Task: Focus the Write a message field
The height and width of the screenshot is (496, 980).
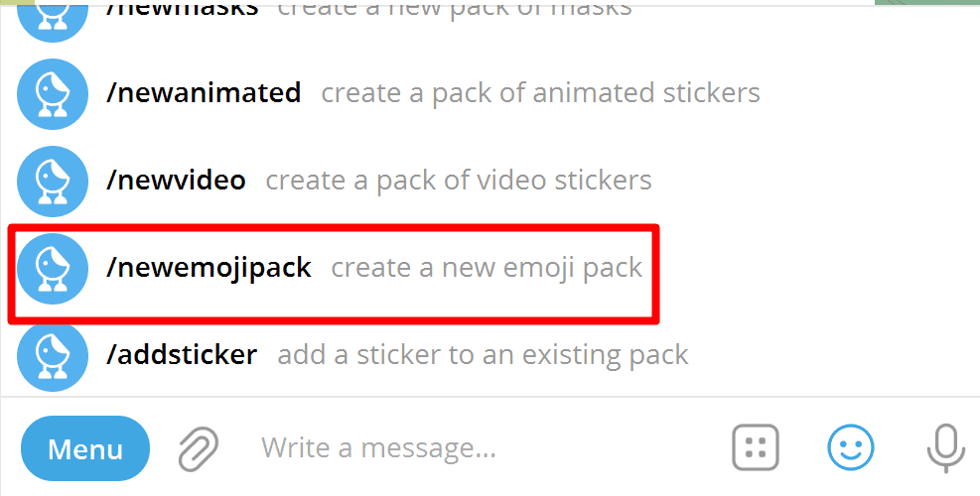Action: [477, 448]
